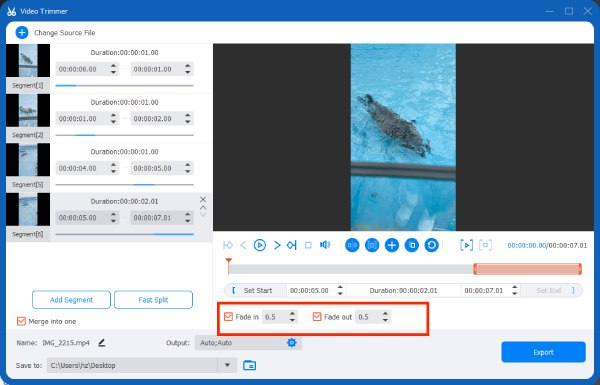Select the Segment[1] thumbnail

(28, 60)
